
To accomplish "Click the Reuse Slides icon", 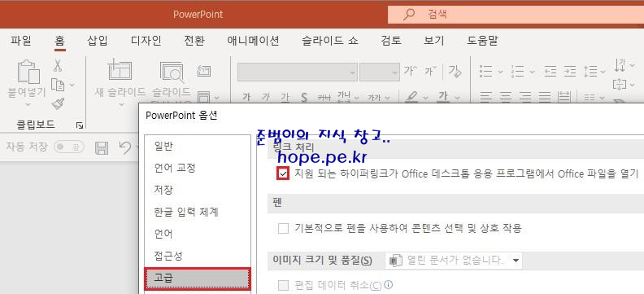I will pyautogui.click(x=172, y=71).
